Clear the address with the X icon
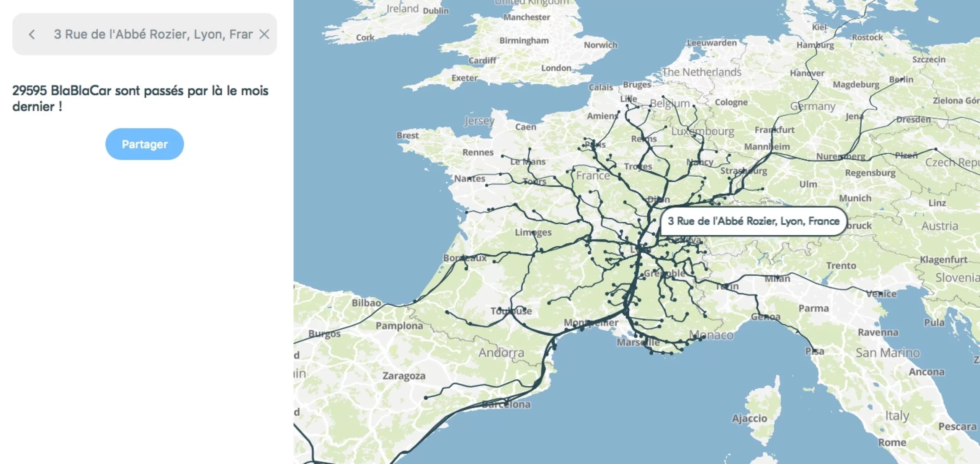980x464 pixels. (264, 34)
